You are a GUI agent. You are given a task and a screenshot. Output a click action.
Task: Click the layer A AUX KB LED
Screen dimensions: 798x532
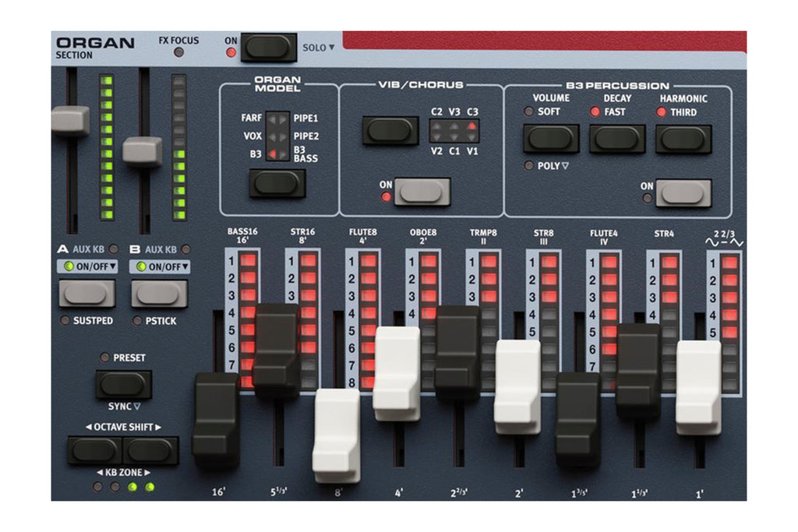coord(114,248)
